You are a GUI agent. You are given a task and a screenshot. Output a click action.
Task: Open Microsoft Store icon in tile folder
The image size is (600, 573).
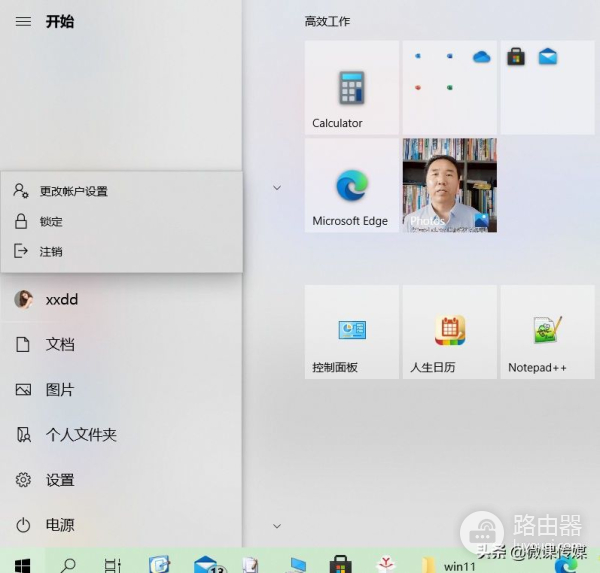click(516, 57)
